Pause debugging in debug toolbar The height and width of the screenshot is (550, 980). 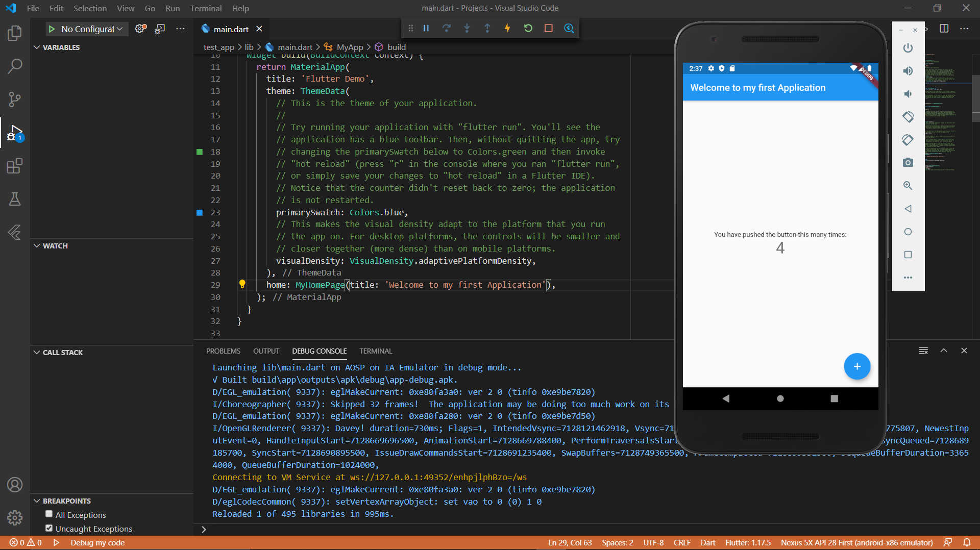point(426,28)
